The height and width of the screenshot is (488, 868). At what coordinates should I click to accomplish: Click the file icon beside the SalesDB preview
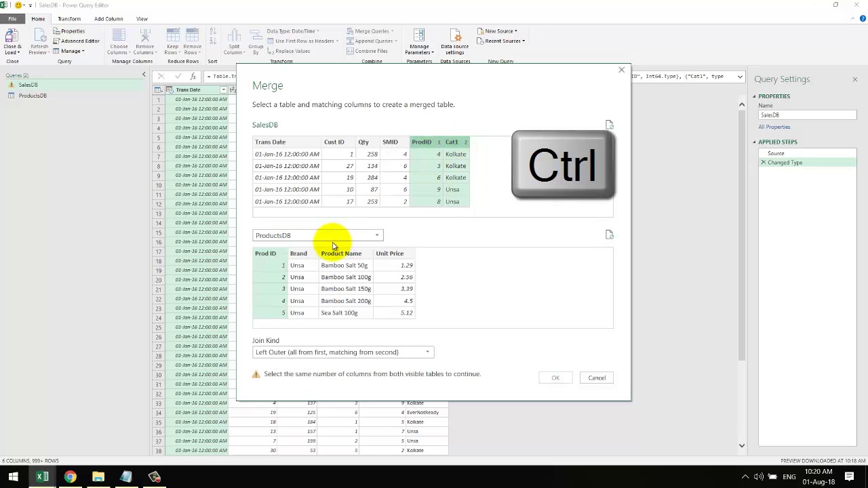click(609, 125)
